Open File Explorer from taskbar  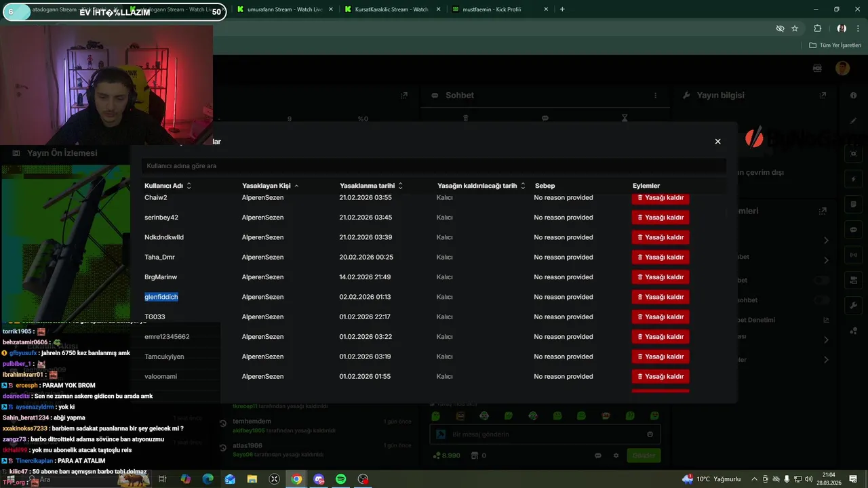[252, 479]
